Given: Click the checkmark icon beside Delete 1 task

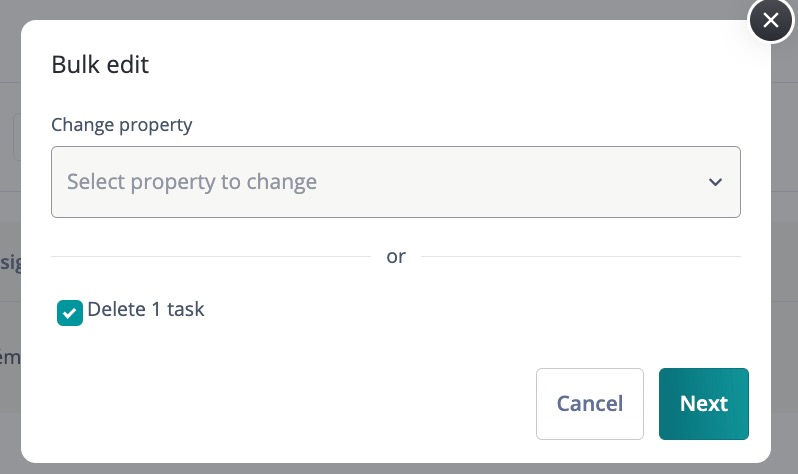Looking at the screenshot, I should coord(70,314).
